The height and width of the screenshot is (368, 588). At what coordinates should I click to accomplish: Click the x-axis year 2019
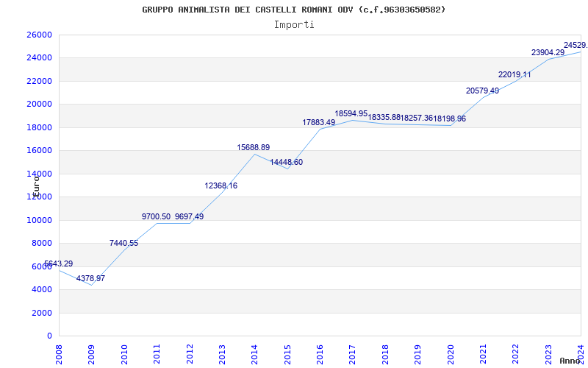417,355
